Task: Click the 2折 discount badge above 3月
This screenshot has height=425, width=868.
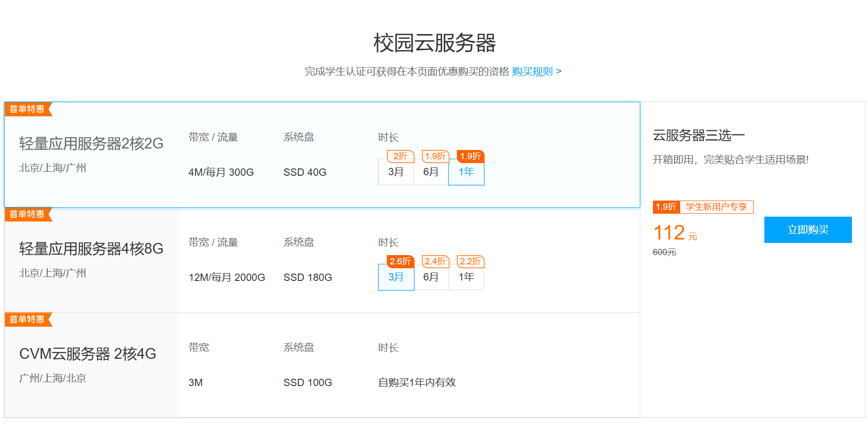Action: (x=400, y=156)
